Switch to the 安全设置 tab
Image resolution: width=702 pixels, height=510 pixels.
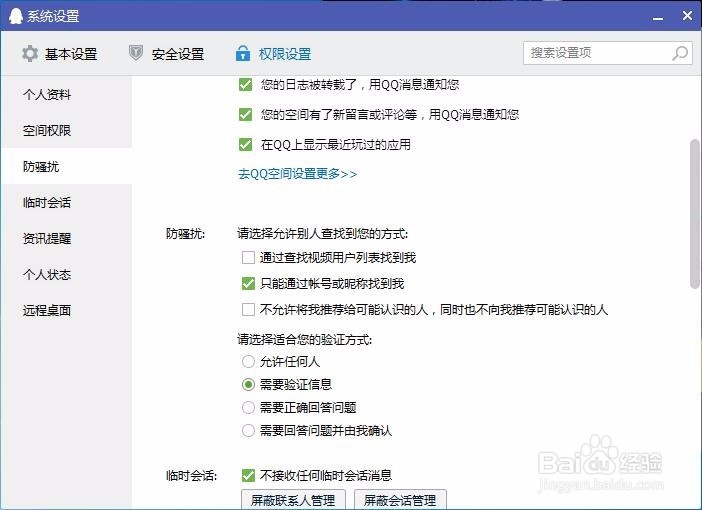[x=167, y=54]
